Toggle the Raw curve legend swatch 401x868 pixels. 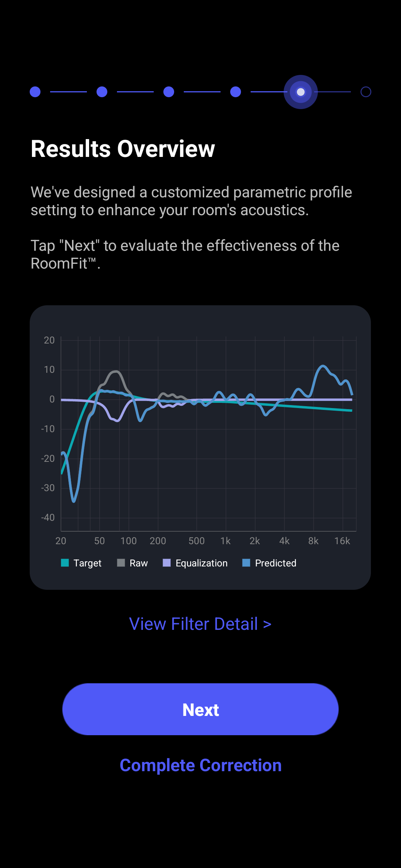click(x=121, y=563)
